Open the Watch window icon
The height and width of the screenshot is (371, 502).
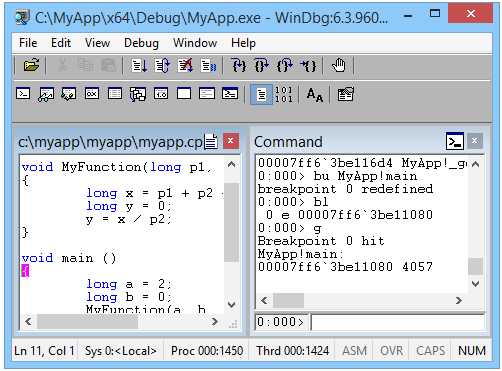[x=46, y=94]
